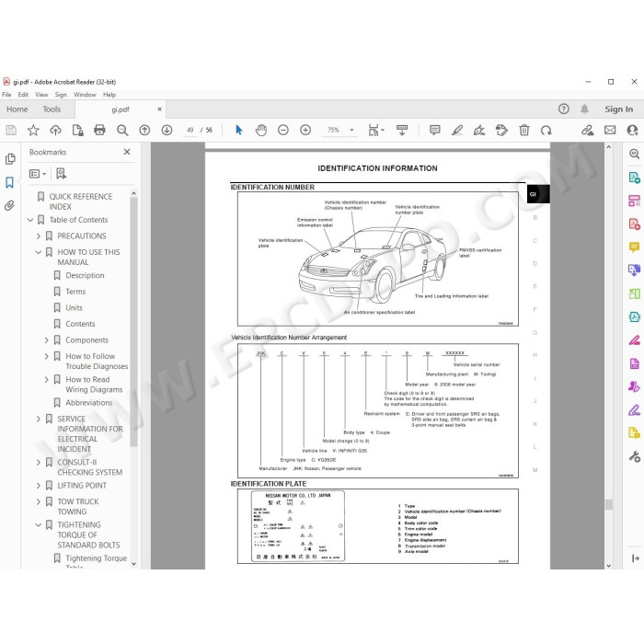This screenshot has height=644, width=644.
Task: Zoom in with the plus icon
Action: point(305,131)
